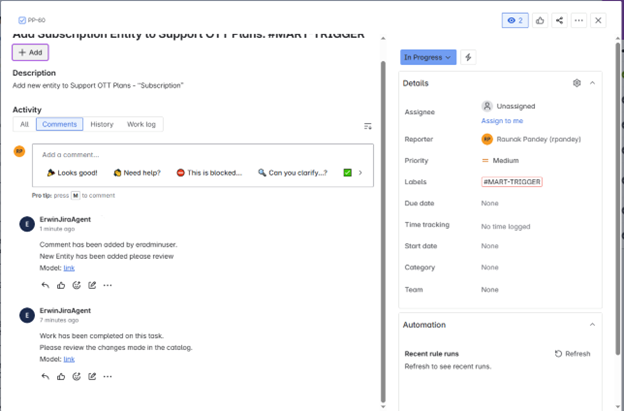The image size is (624, 411).
Task: Open the more actions ellipsis in header
Action: [x=578, y=20]
